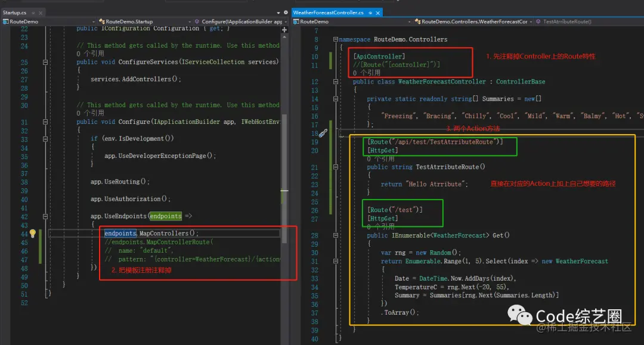This screenshot has height=345, width=644.
Task: Close the WeatherForecastController.cs tab
Action: (377, 13)
